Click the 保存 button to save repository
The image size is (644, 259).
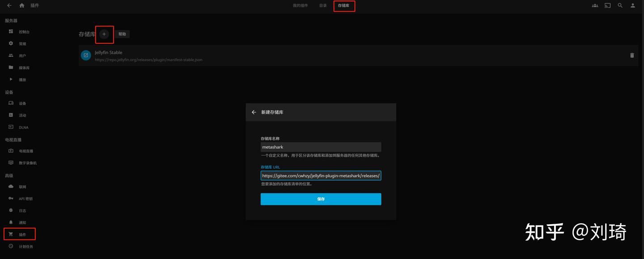pyautogui.click(x=321, y=199)
